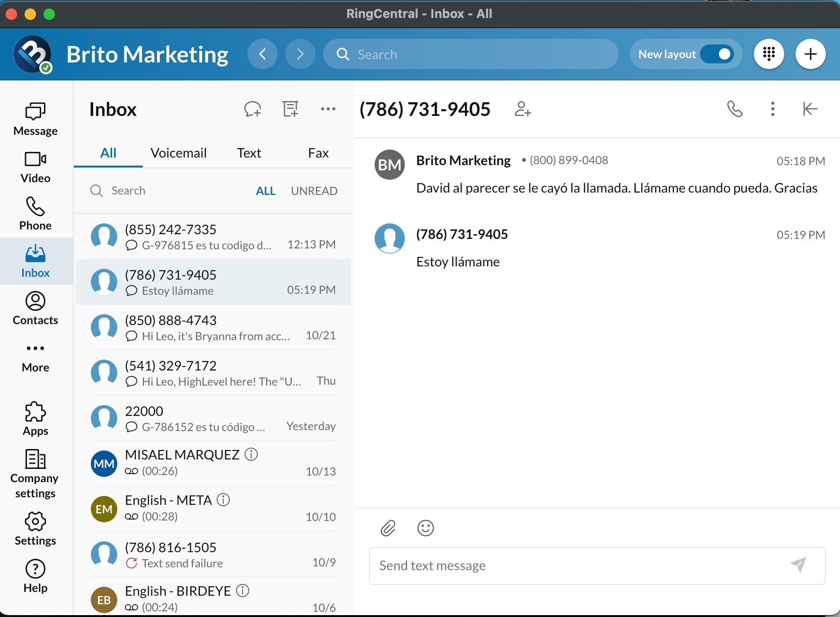Go forward with the right arrow button

(x=300, y=54)
